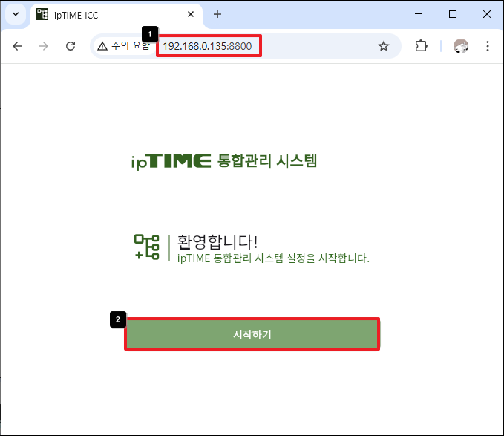
Task: Go back to the previous page
Action: [x=17, y=46]
